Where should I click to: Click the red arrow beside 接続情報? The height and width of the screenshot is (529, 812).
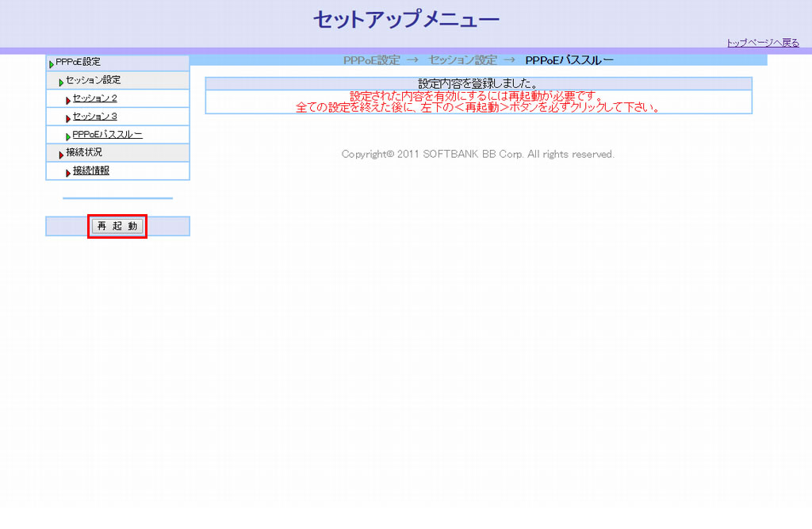pos(68,172)
